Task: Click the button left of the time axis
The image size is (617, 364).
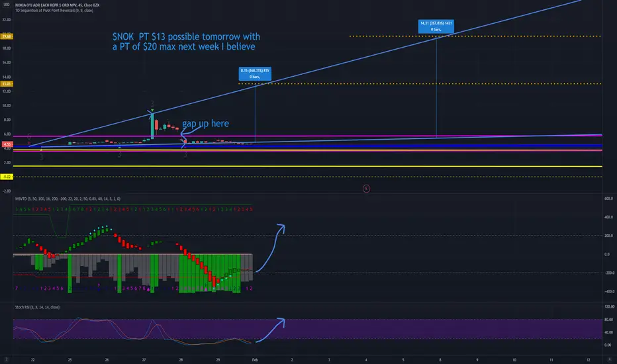Action: [7, 359]
